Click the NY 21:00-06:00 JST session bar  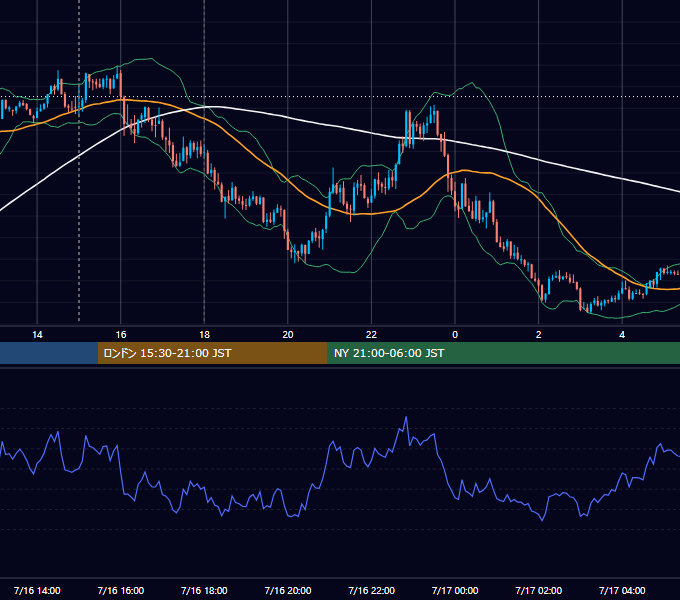[x=503, y=353]
